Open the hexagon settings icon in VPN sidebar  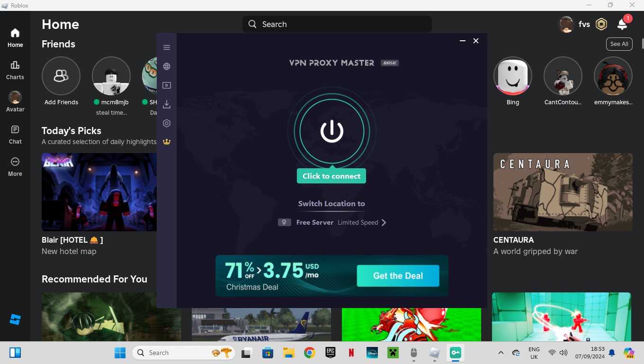pos(167,123)
